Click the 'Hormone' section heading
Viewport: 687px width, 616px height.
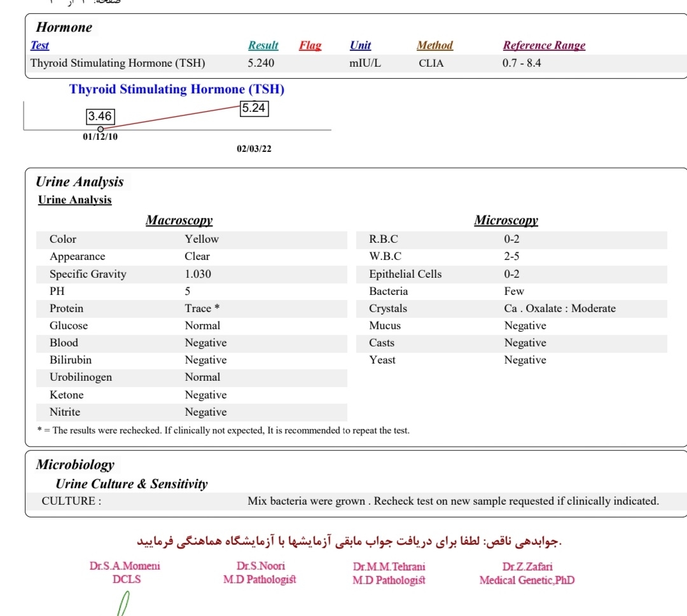click(64, 27)
